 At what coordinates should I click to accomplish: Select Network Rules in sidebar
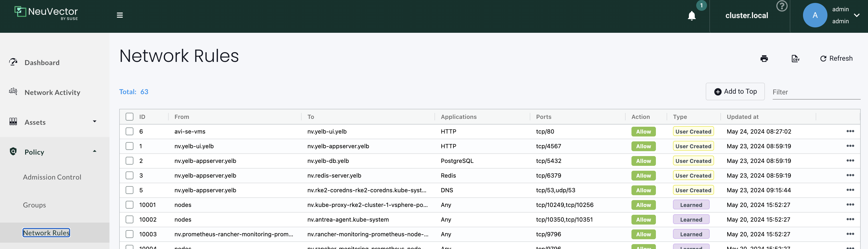[x=46, y=233]
